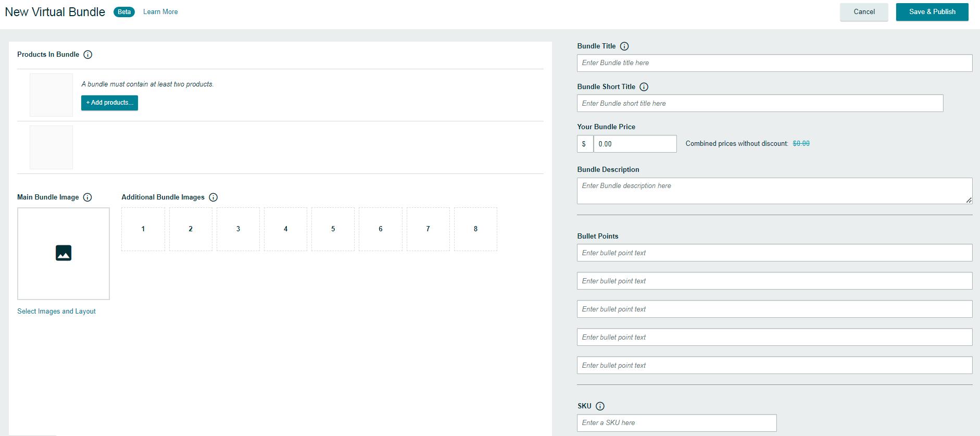Select additional bundle image slot 1
This screenshot has height=436, width=980.
pos(143,229)
